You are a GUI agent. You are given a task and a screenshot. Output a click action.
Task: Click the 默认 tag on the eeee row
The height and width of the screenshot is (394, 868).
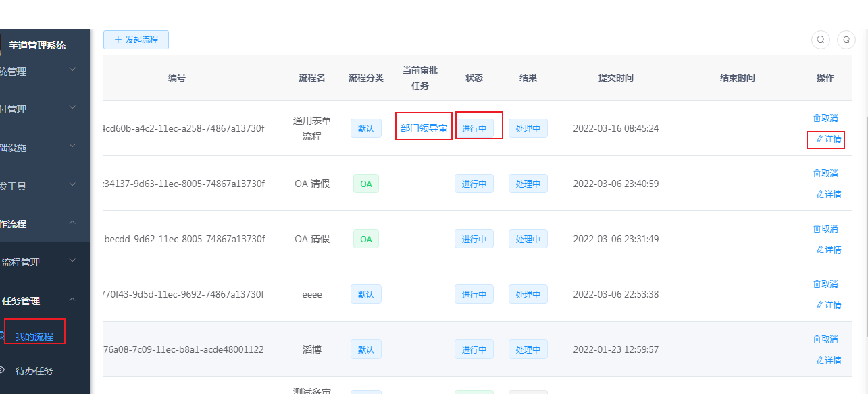(x=365, y=293)
